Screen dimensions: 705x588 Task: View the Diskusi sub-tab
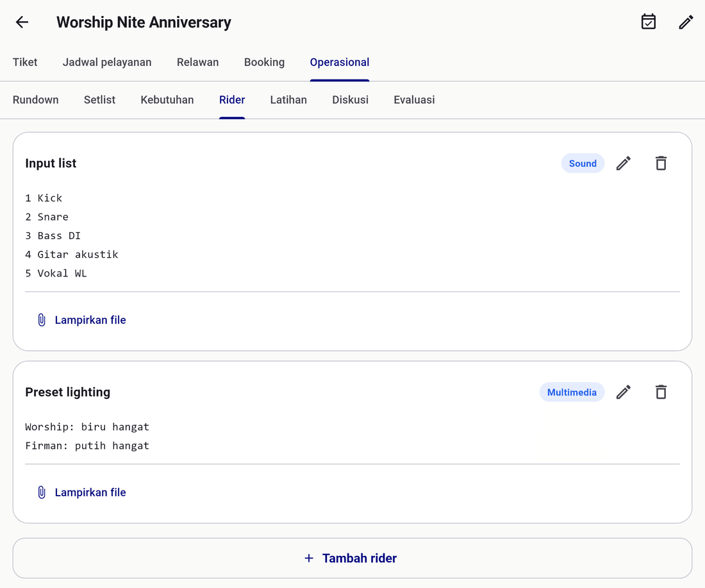(350, 100)
